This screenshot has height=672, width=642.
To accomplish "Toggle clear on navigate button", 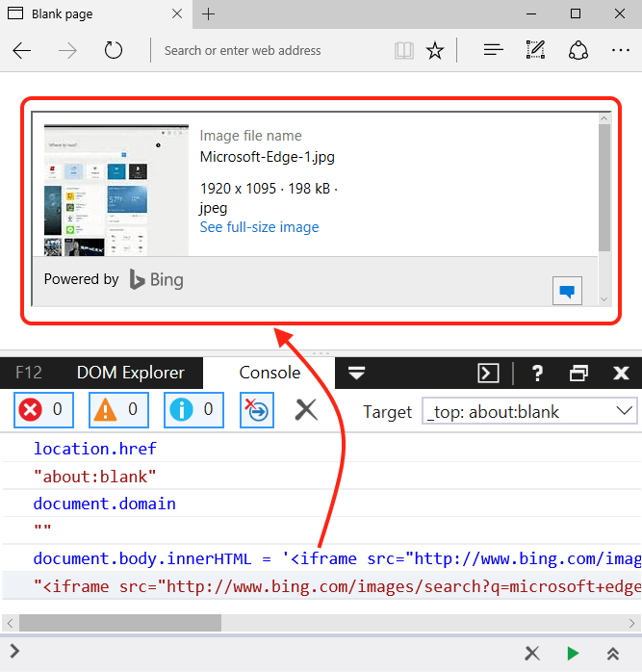I will click(257, 410).
